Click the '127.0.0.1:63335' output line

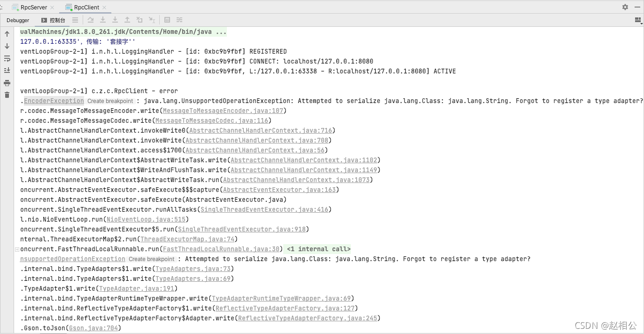coord(78,41)
